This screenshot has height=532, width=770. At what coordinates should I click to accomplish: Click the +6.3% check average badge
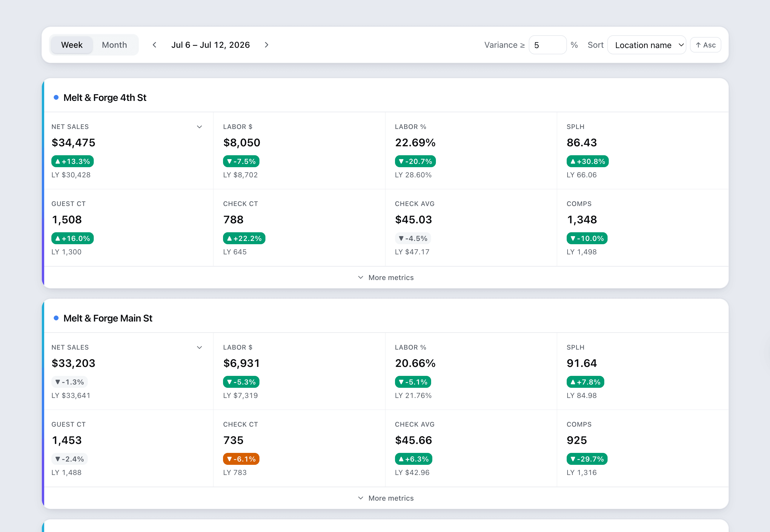click(413, 459)
